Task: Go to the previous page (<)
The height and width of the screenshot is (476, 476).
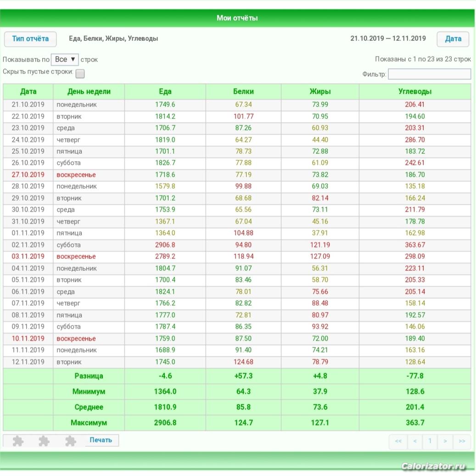Action: (414, 441)
